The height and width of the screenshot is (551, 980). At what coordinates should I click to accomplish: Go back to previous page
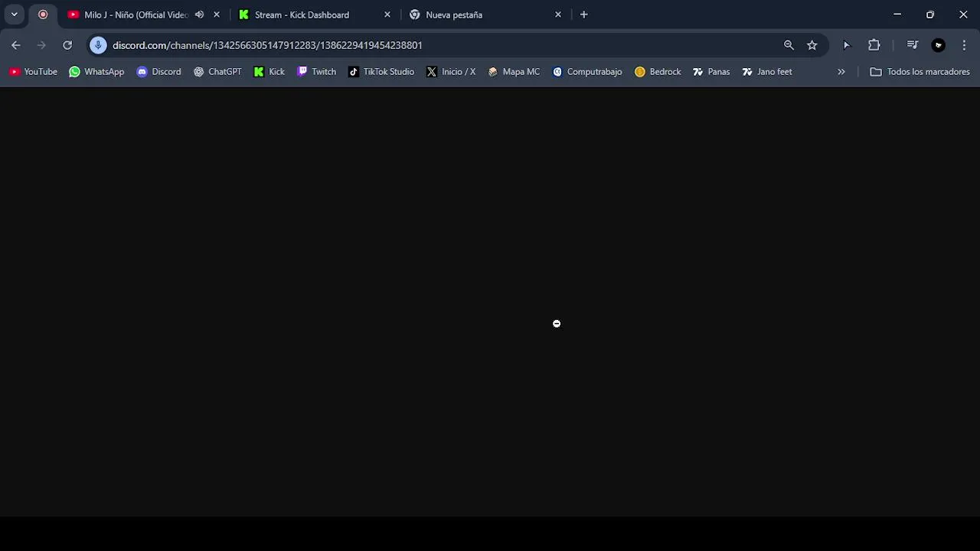point(16,45)
